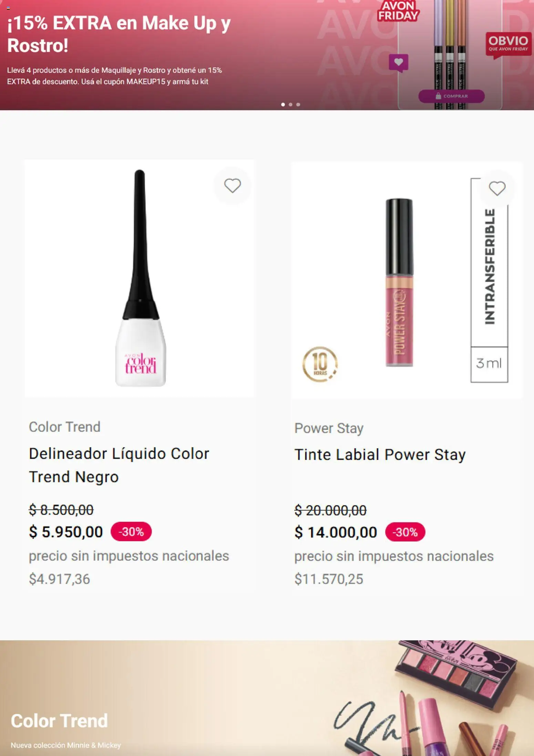
Task: Click the pink heart bubble in the banner
Action: (x=399, y=61)
